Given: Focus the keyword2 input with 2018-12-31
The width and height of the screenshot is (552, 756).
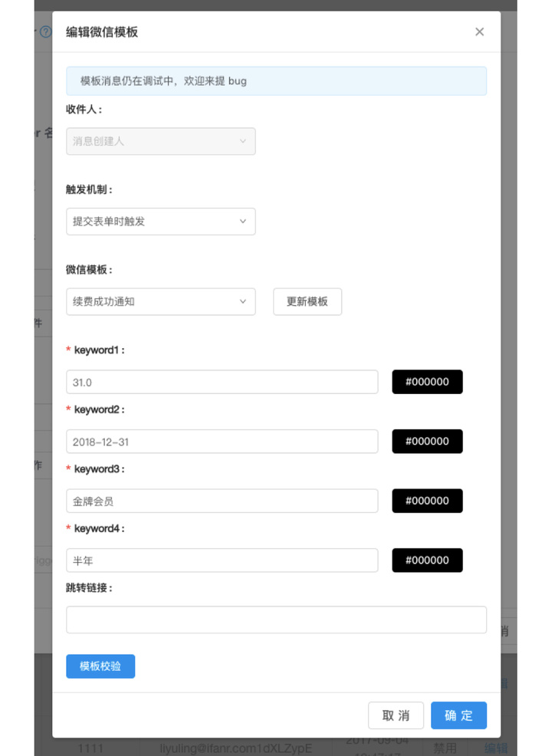Looking at the screenshot, I should [x=222, y=441].
